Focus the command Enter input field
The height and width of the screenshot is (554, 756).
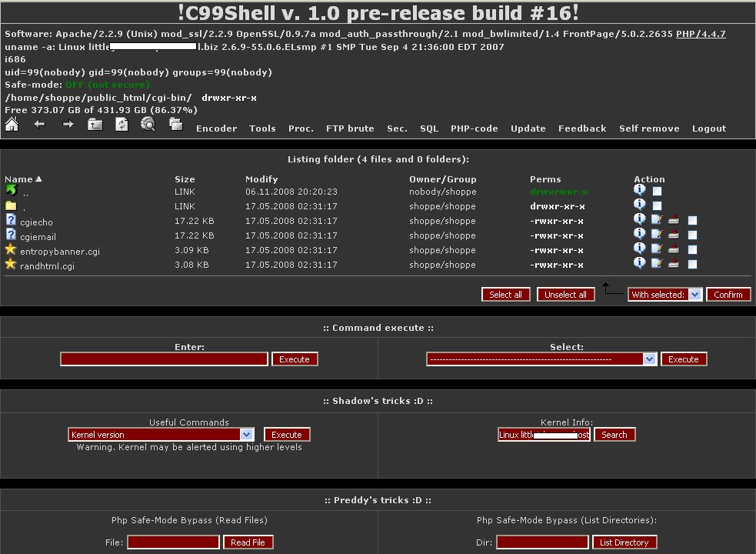click(164, 359)
